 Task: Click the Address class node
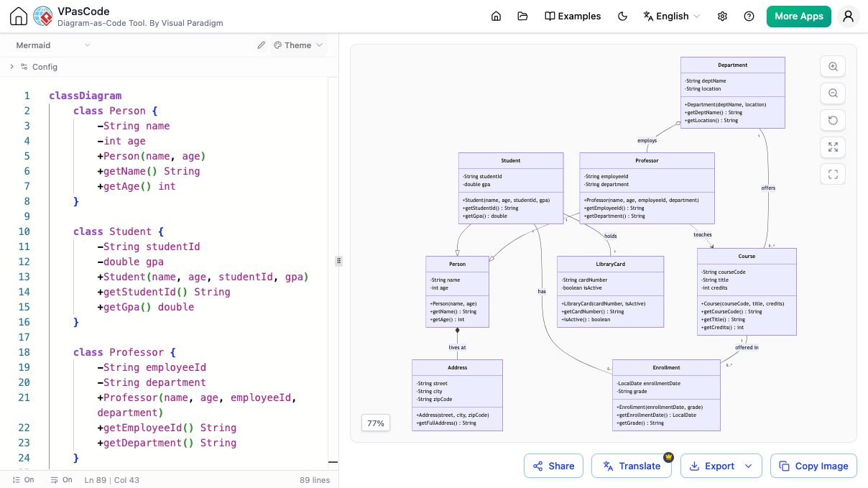click(x=457, y=395)
